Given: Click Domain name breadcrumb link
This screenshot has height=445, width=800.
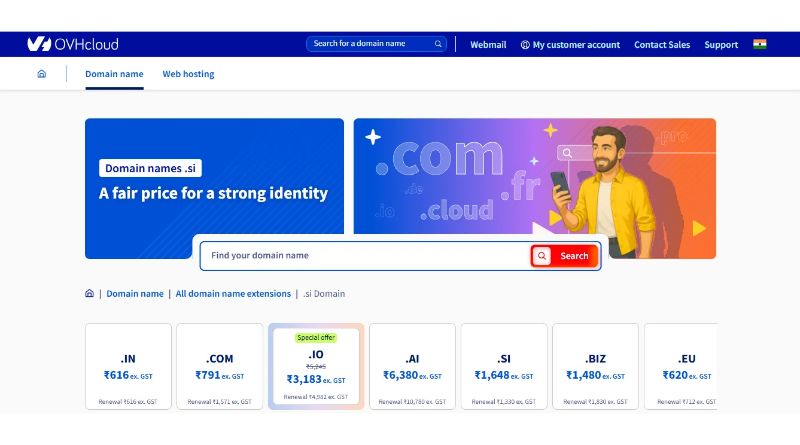Looking at the screenshot, I should point(135,294).
